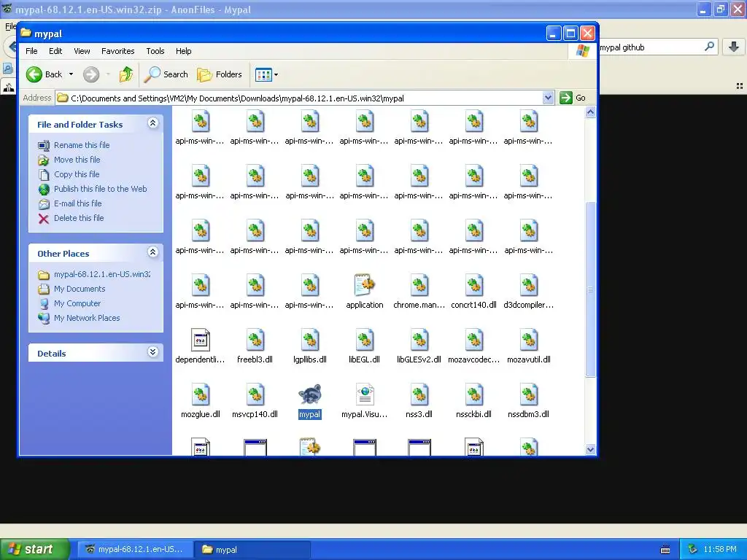747x560 pixels.
Task: Open the mypal raccoon application file
Action: [309, 394]
